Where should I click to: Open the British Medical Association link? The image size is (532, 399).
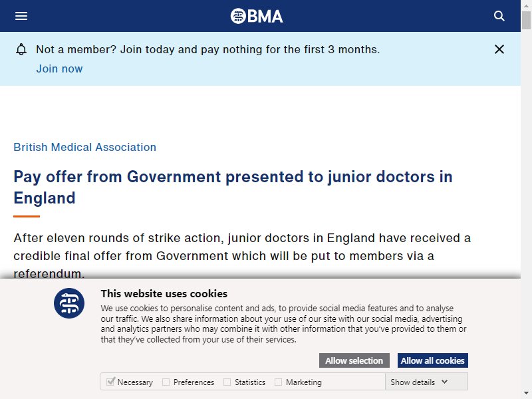click(85, 147)
